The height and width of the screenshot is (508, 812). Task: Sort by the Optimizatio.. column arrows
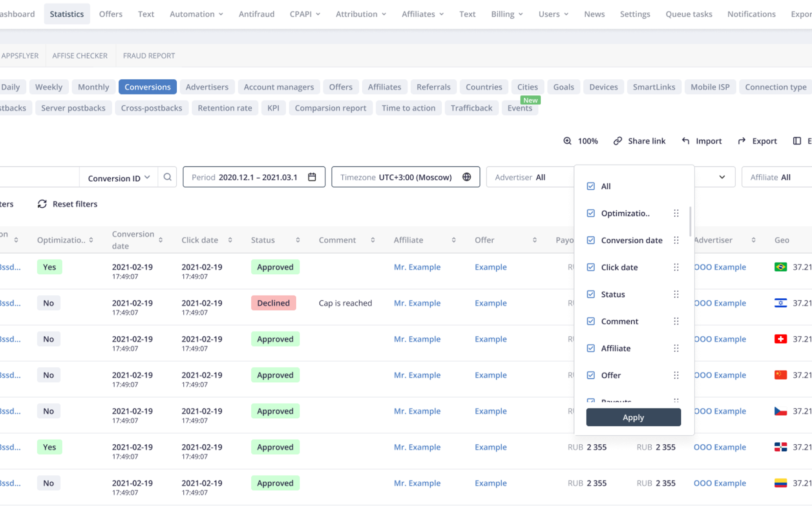[91, 240]
